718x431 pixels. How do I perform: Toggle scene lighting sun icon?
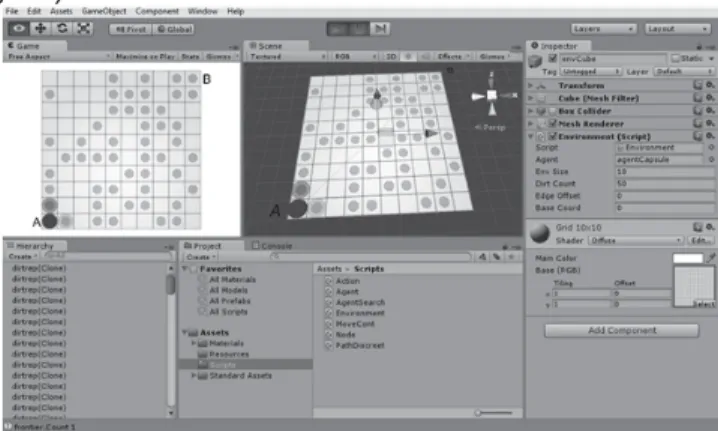(408, 56)
